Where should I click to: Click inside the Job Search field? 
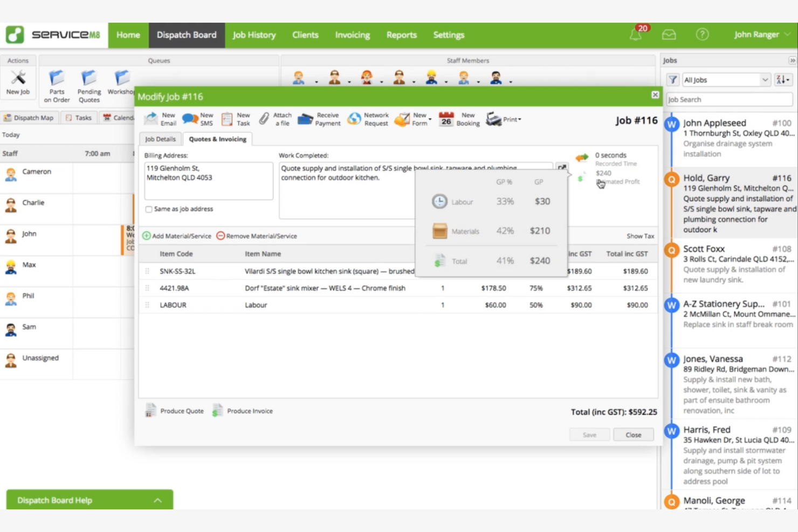728,99
